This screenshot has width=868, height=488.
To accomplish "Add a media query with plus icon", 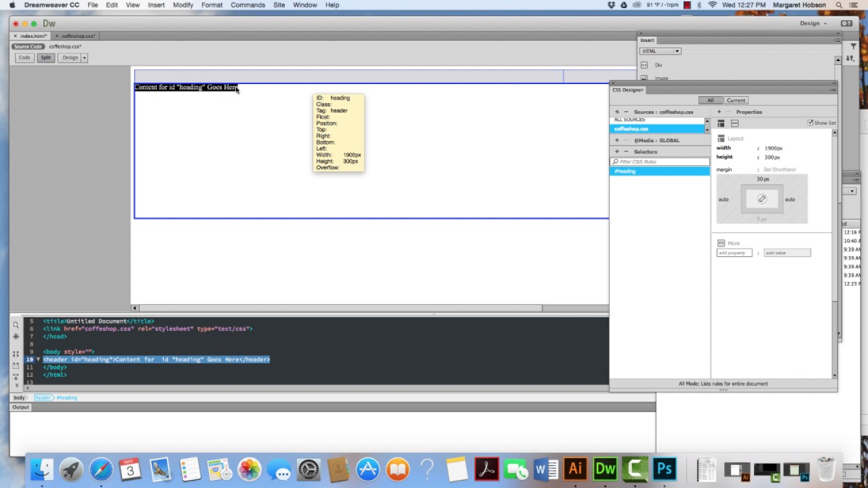I will (x=617, y=140).
